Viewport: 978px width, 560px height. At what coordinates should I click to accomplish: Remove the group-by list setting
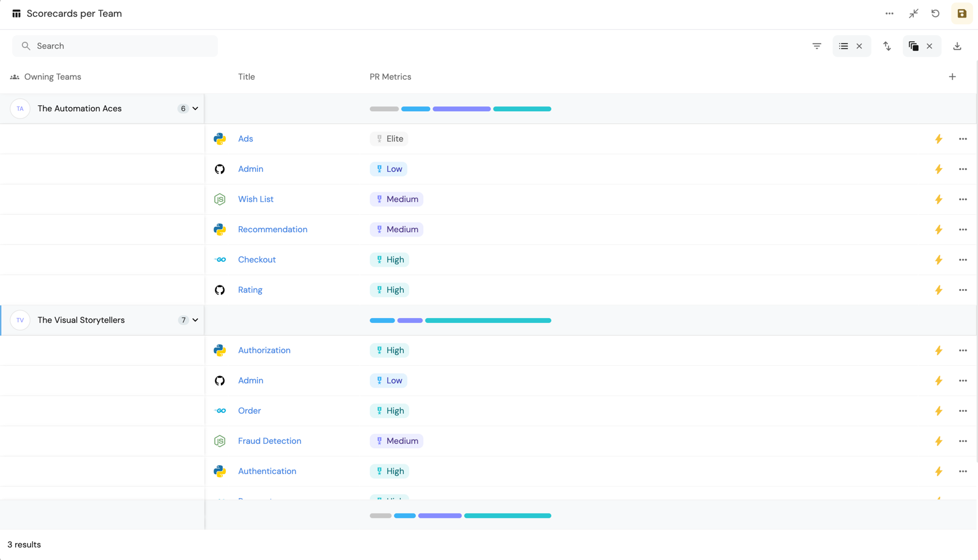pos(859,46)
